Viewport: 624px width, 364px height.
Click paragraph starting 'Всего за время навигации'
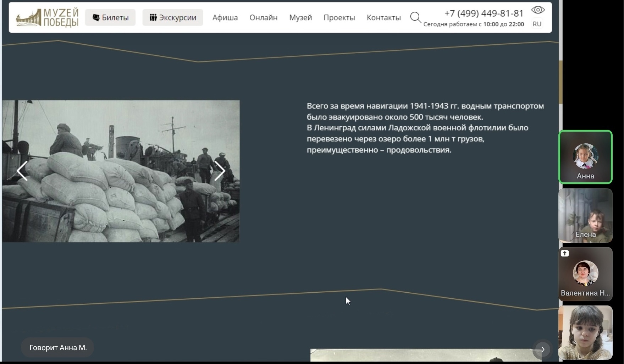coord(425,128)
